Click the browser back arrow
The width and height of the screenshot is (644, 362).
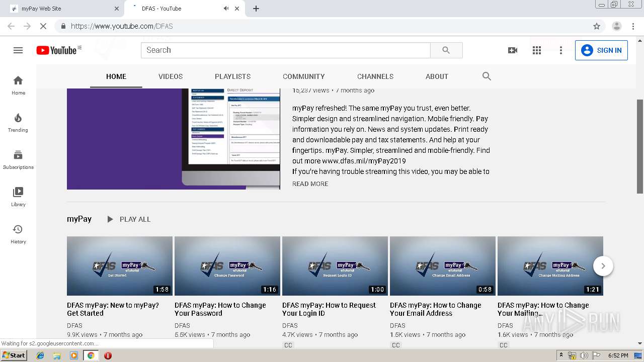pos(11,26)
